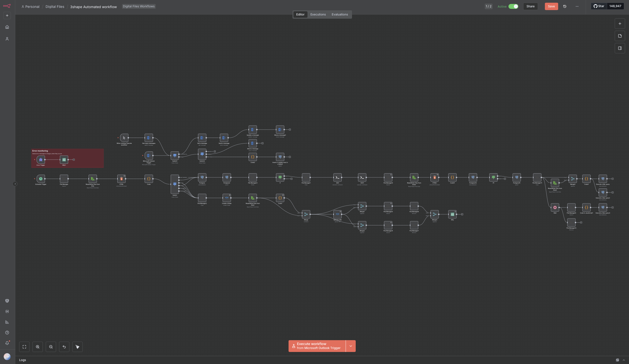629x364 pixels.
Task: Open the Digital Files breadcrumb link
Action: tap(55, 7)
